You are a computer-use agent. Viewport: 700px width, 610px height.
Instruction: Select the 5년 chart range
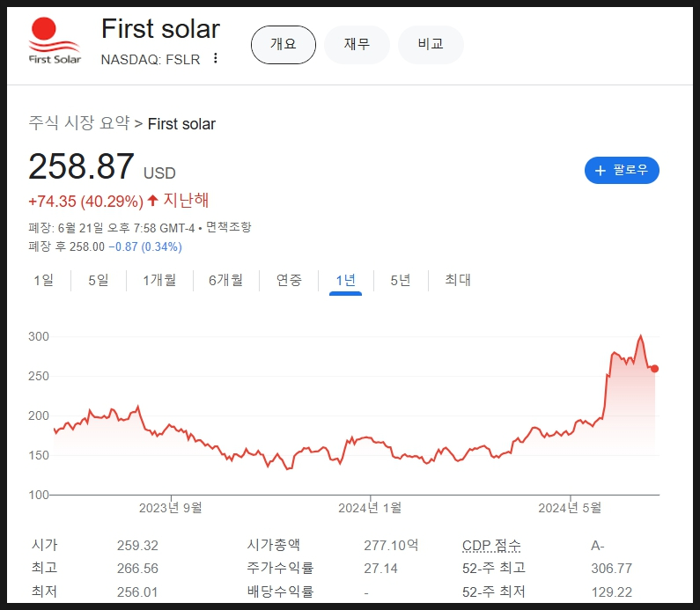pyautogui.click(x=401, y=280)
